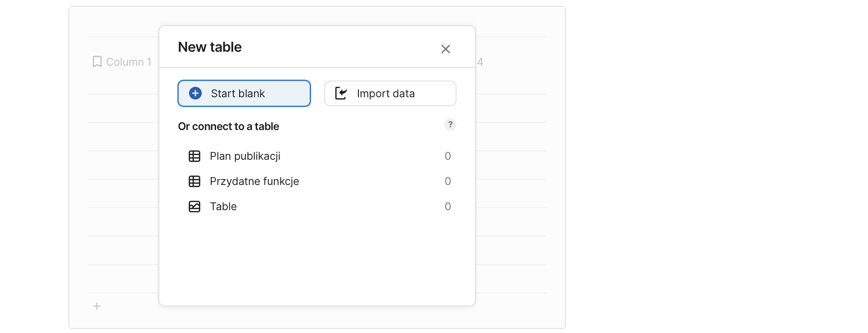Click the import arrow icon

(341, 93)
